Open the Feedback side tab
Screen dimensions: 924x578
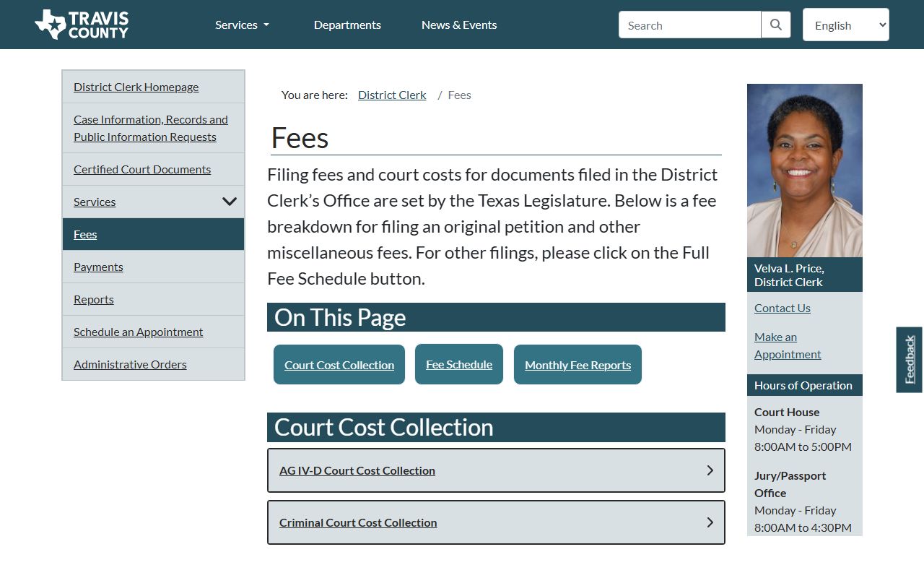pos(910,360)
